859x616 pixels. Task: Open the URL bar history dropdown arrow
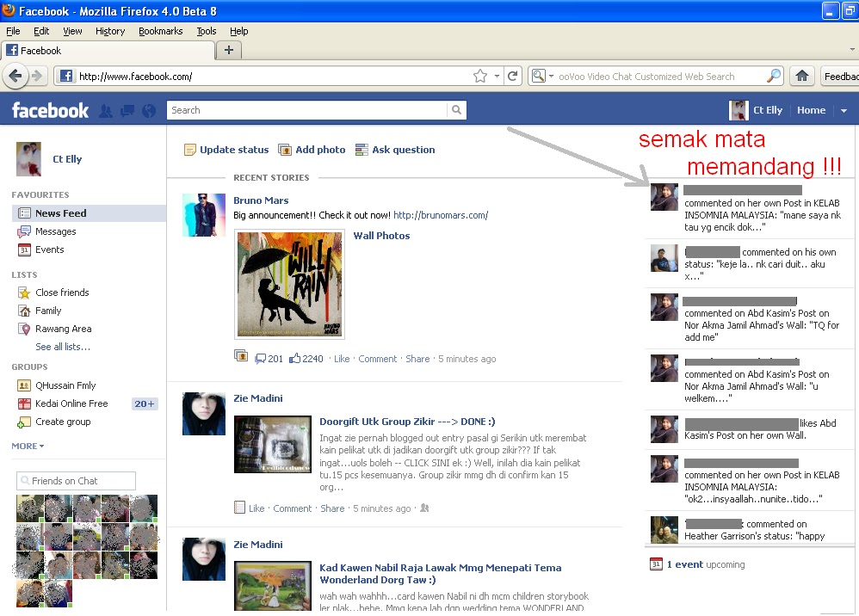[497, 76]
